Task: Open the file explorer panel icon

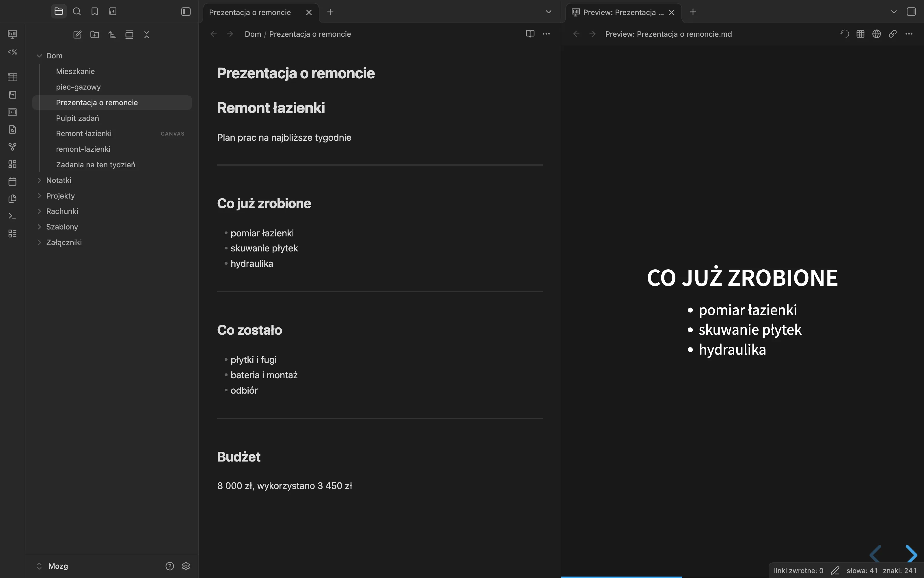Action: [x=59, y=12]
